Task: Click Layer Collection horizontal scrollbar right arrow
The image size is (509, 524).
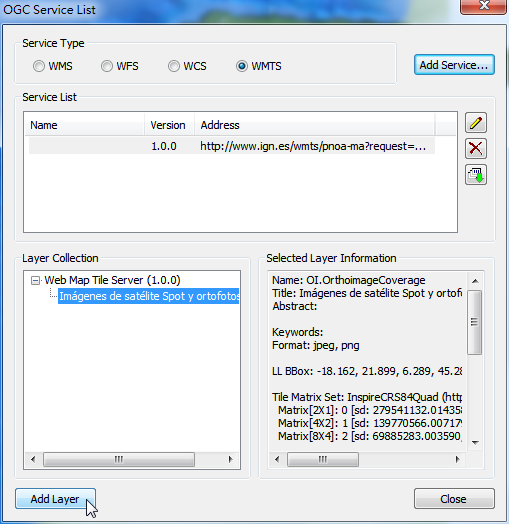Action: click(230, 459)
